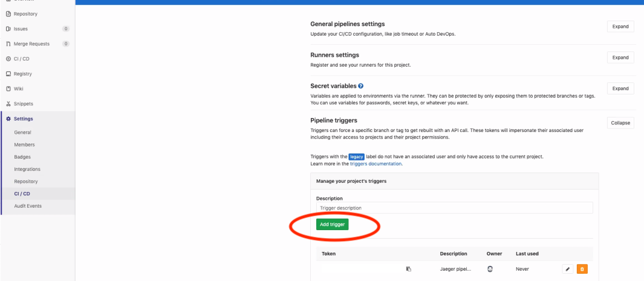Screen dimensions: 644x281
Task: Edit the Jaeger pipeline trigger pencil icon
Action: click(568, 269)
